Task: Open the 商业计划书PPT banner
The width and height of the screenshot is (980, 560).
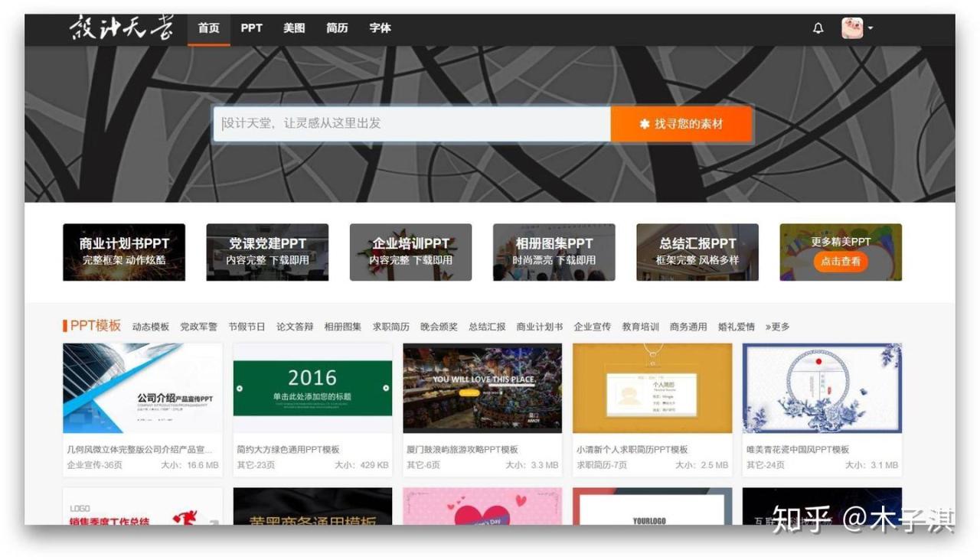Action: click(x=124, y=252)
